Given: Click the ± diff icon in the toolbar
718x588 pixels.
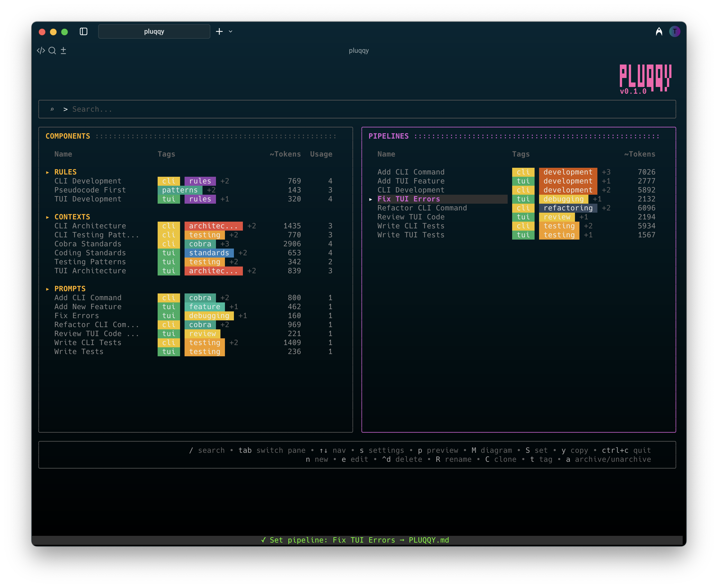Looking at the screenshot, I should click(x=64, y=50).
